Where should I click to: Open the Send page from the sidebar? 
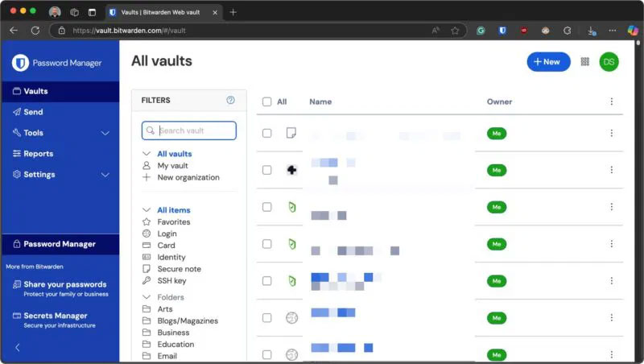(x=33, y=112)
